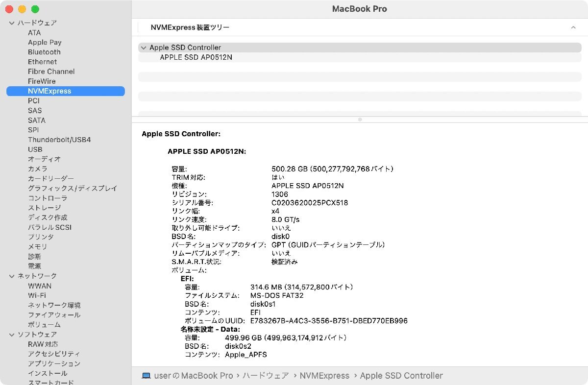Click NVMExpress in the path bar
This screenshot has height=385, width=588.
[x=324, y=376]
